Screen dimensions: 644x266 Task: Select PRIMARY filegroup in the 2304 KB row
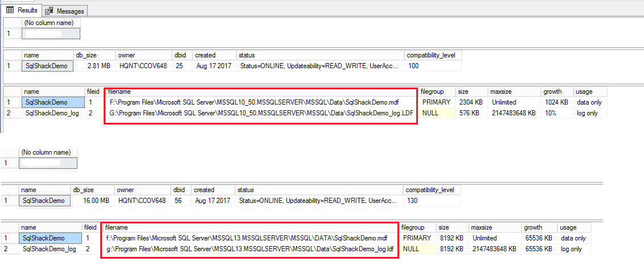pyautogui.click(x=437, y=102)
